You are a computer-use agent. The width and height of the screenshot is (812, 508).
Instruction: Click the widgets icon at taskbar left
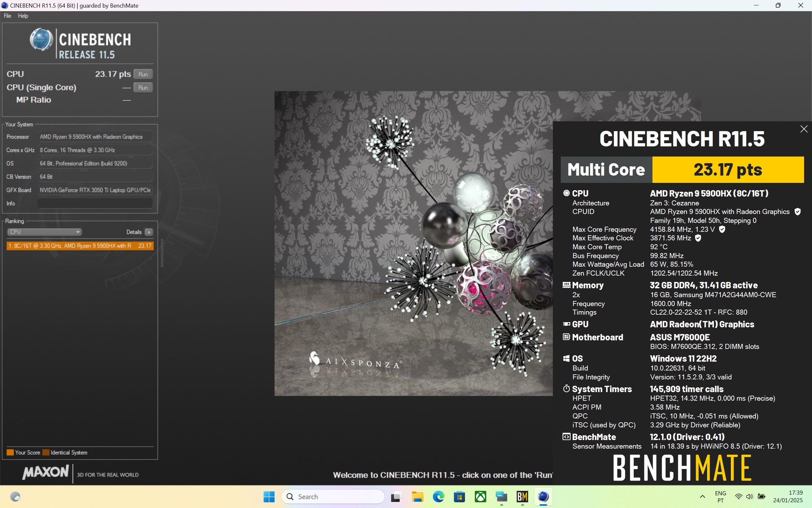click(x=16, y=497)
